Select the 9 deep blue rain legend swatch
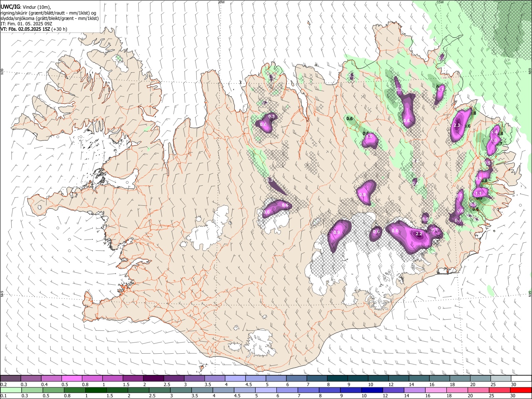The image size is (532, 399). 351,390
